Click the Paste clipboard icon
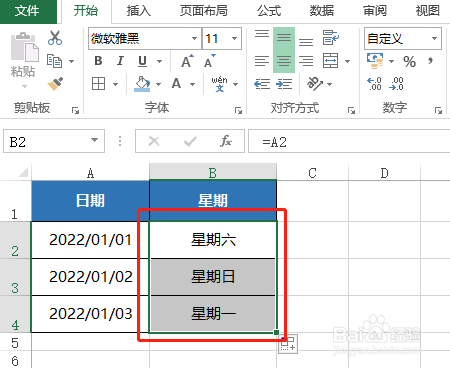 click(x=24, y=47)
